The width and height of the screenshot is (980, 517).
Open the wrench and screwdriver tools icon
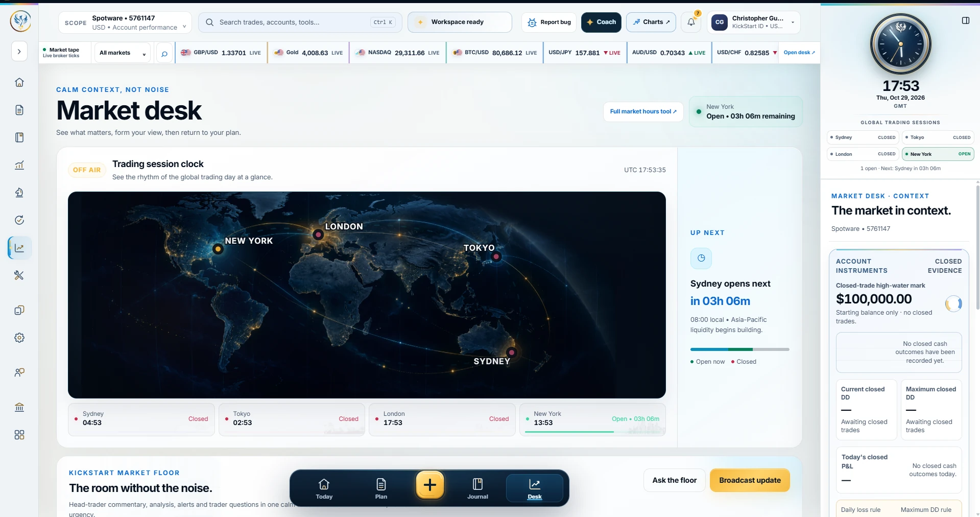(x=19, y=275)
